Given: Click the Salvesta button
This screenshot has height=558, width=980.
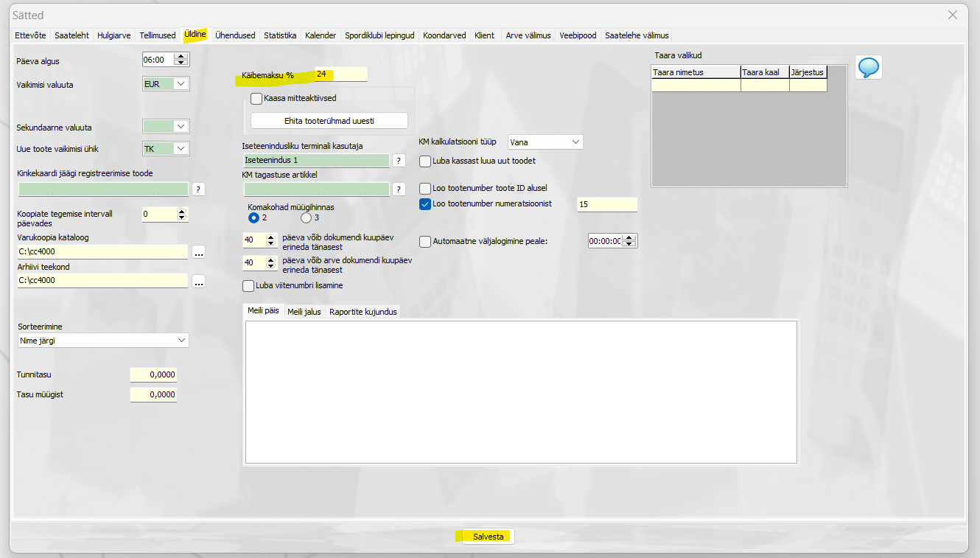Looking at the screenshot, I should 488,537.
